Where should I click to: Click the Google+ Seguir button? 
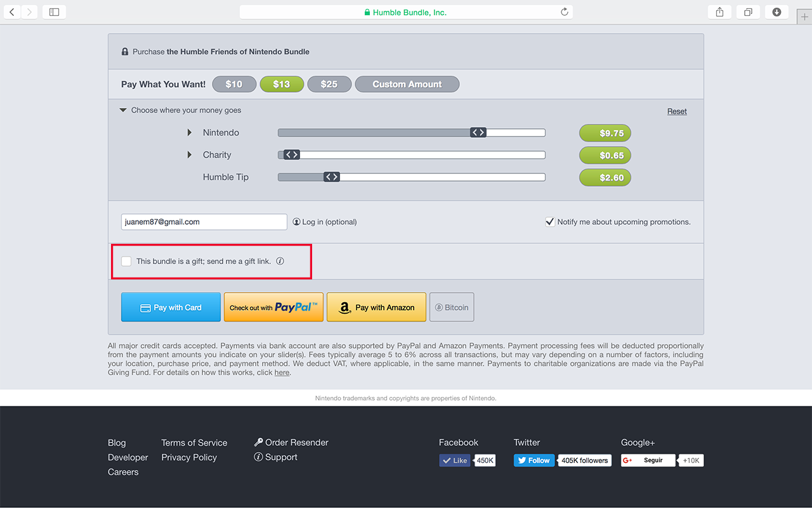point(648,460)
